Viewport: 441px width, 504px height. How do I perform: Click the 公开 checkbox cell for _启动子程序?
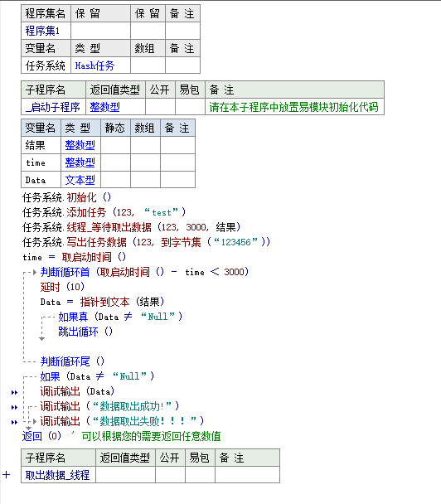(x=160, y=107)
